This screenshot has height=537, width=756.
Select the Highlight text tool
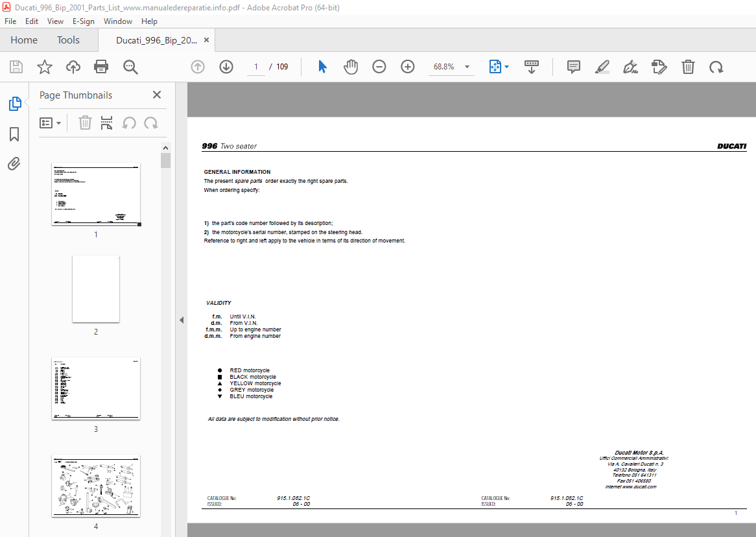(602, 67)
